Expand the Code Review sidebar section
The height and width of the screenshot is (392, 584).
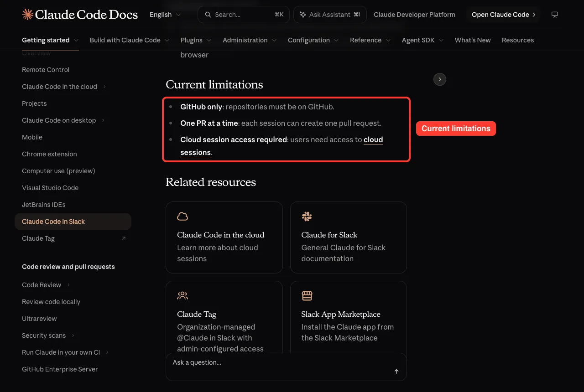(x=68, y=285)
